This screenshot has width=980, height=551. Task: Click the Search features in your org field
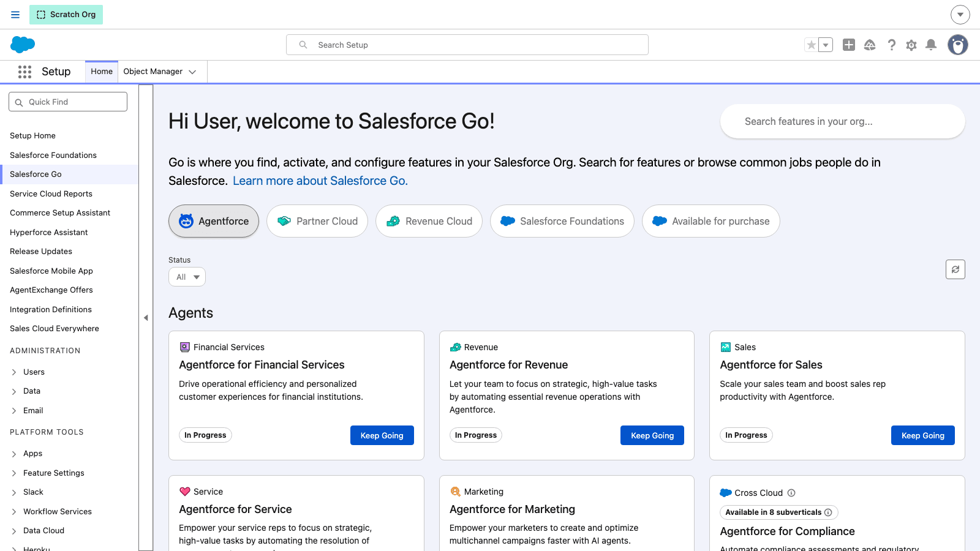(x=843, y=121)
